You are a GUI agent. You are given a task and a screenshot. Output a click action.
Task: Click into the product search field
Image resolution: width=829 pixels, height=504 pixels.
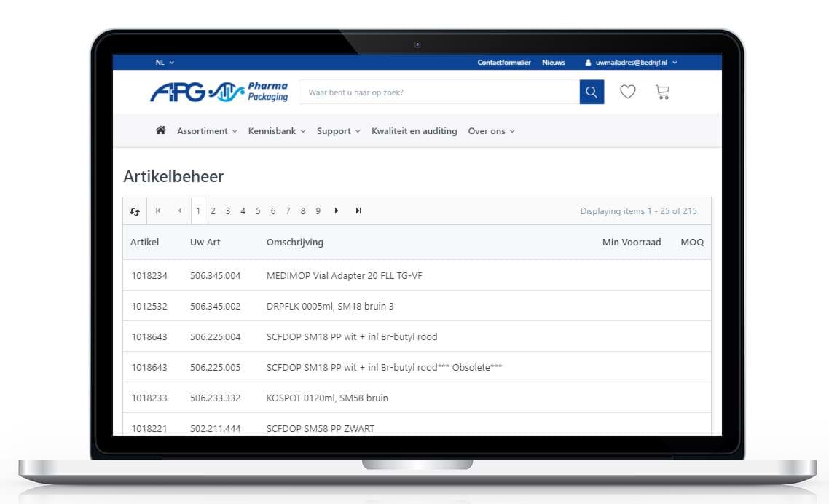coord(439,92)
